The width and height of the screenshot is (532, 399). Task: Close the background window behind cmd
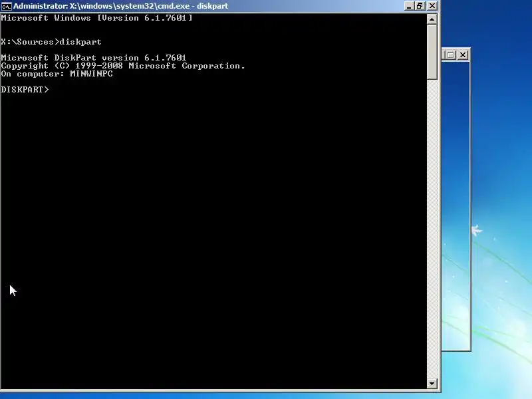point(463,55)
